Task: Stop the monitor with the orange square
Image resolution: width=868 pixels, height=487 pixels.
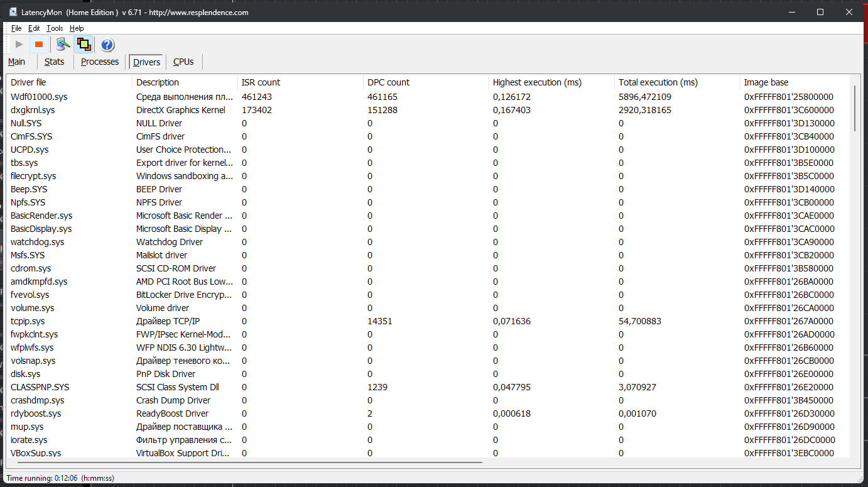Action: [39, 44]
